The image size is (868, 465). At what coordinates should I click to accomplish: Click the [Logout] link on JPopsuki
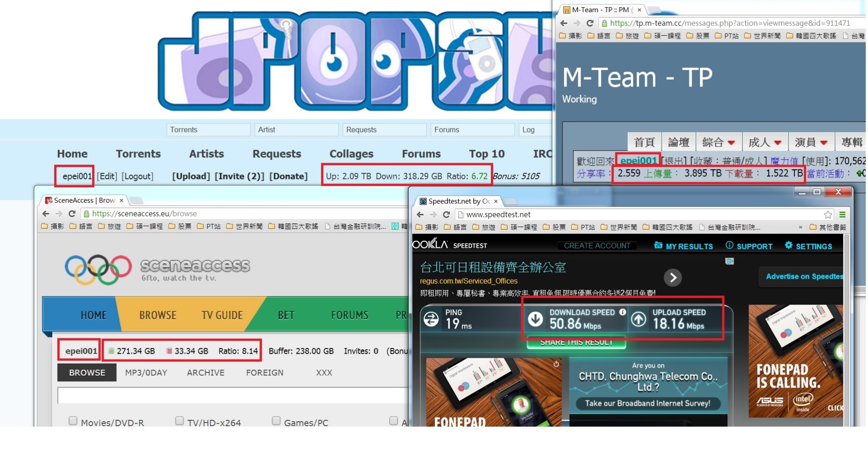click(x=137, y=176)
